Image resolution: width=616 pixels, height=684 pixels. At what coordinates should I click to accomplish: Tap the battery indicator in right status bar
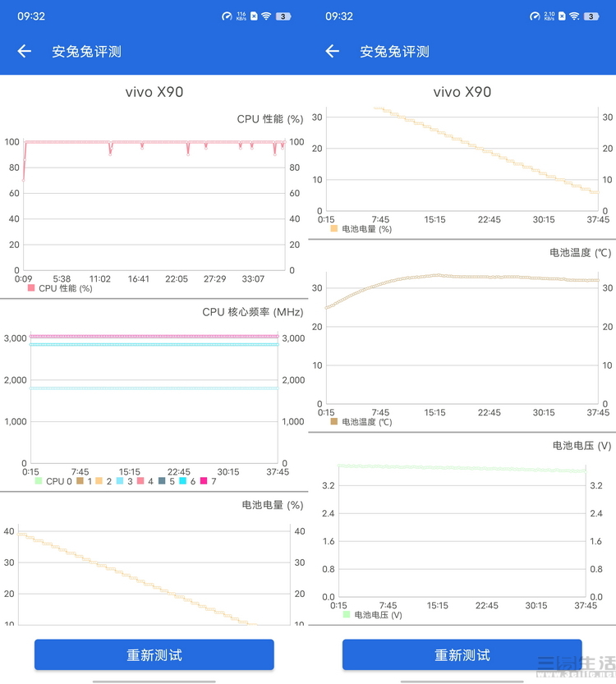[591, 16]
